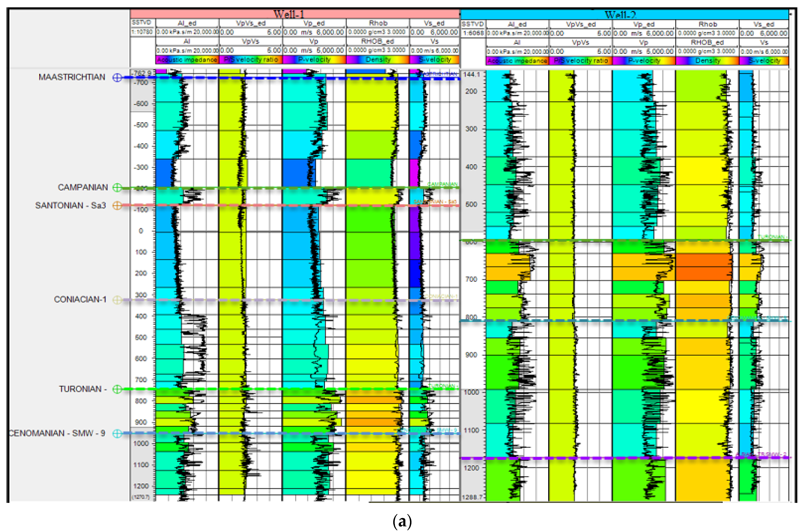
Task: Click the P/S velocity ratio legend in Well-2
Action: pyautogui.click(x=581, y=61)
